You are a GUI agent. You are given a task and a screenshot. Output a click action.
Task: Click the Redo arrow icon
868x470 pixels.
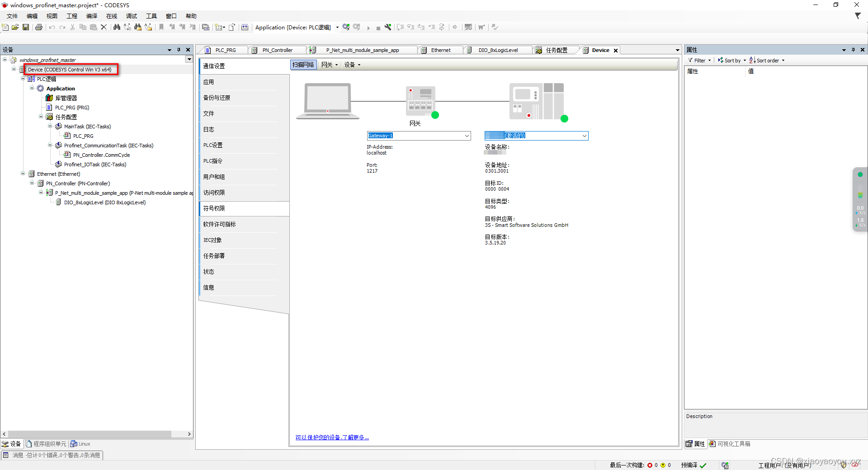pyautogui.click(x=62, y=27)
